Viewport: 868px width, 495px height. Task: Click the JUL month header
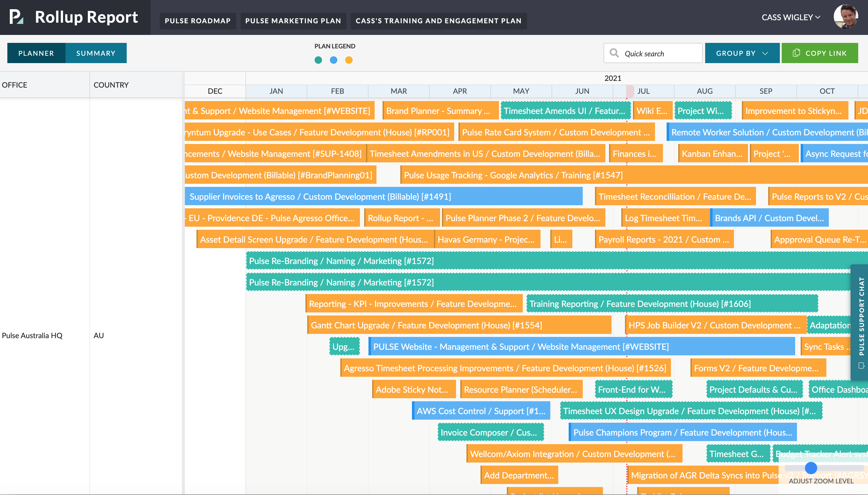[644, 91]
